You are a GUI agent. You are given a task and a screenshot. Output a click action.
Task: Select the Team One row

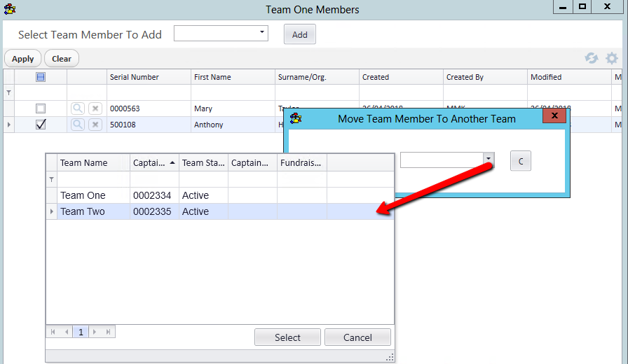click(x=83, y=195)
